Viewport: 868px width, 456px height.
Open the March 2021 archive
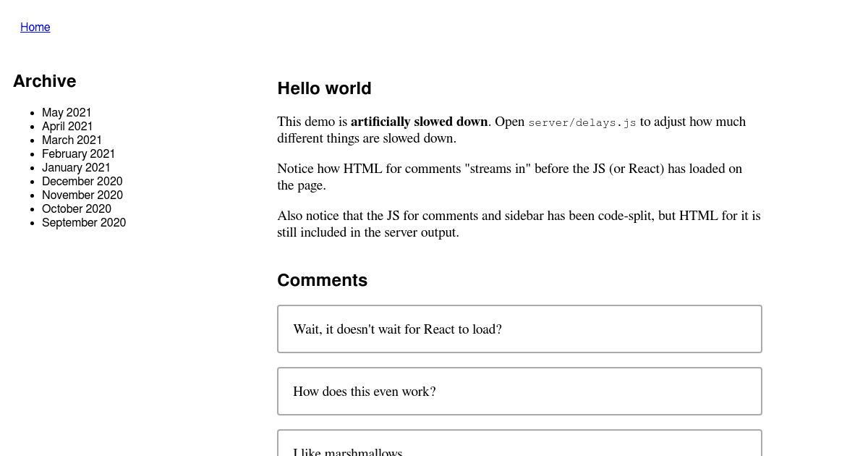(x=72, y=140)
